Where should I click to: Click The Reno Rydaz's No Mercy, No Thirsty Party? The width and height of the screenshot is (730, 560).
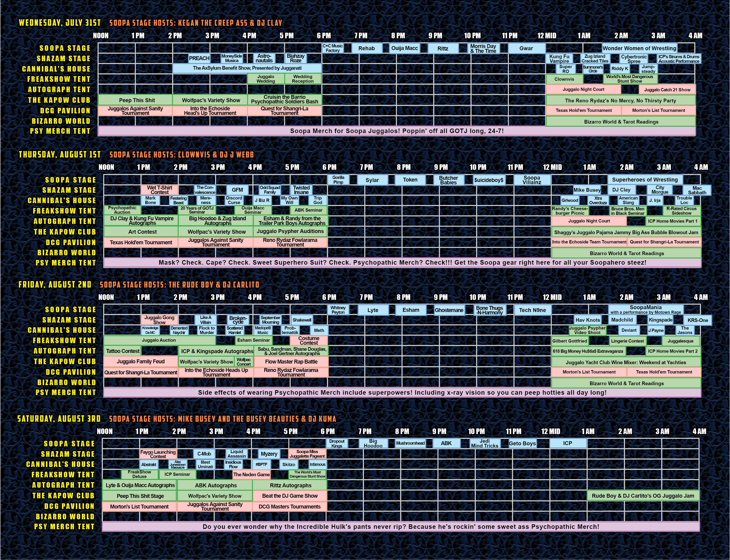[620, 100]
